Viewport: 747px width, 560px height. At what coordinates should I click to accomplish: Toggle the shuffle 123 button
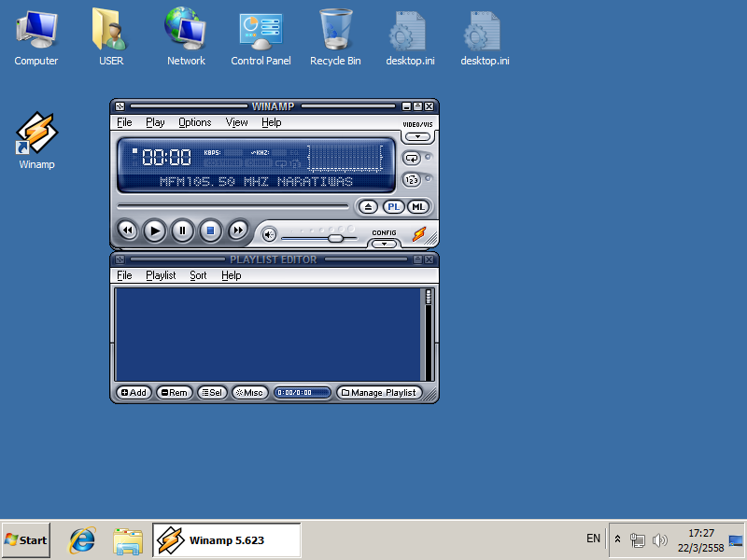[412, 180]
